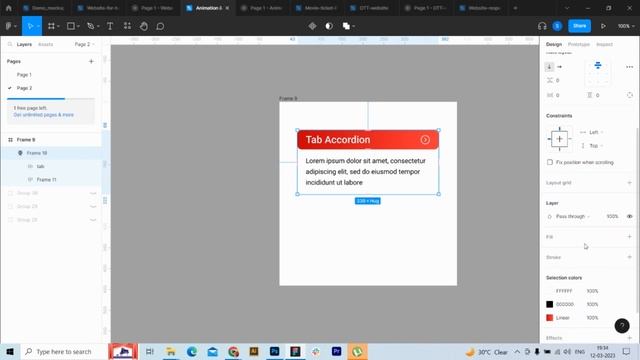
Task: Open the zoom level dropdown
Action: pyautogui.click(x=626, y=26)
